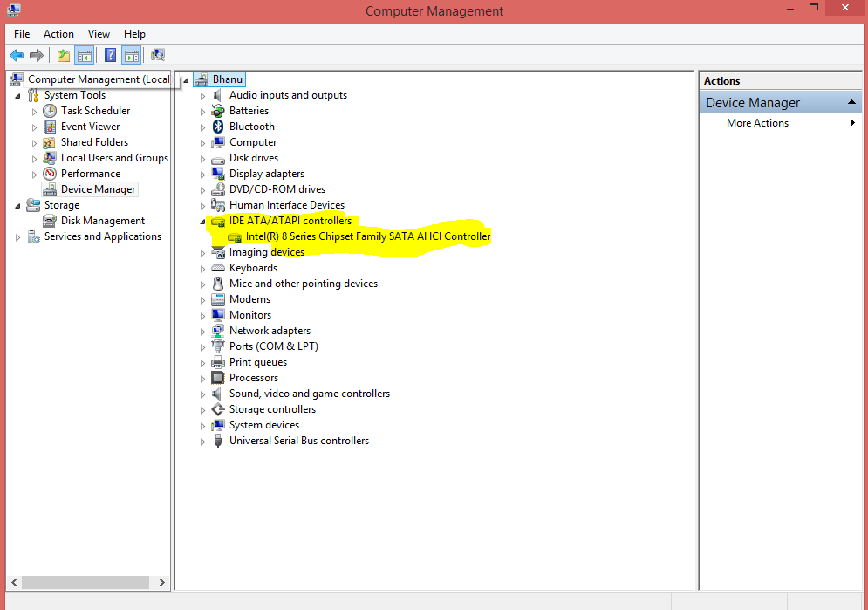Expand the Monitors node
The width and height of the screenshot is (868, 610).
202,316
